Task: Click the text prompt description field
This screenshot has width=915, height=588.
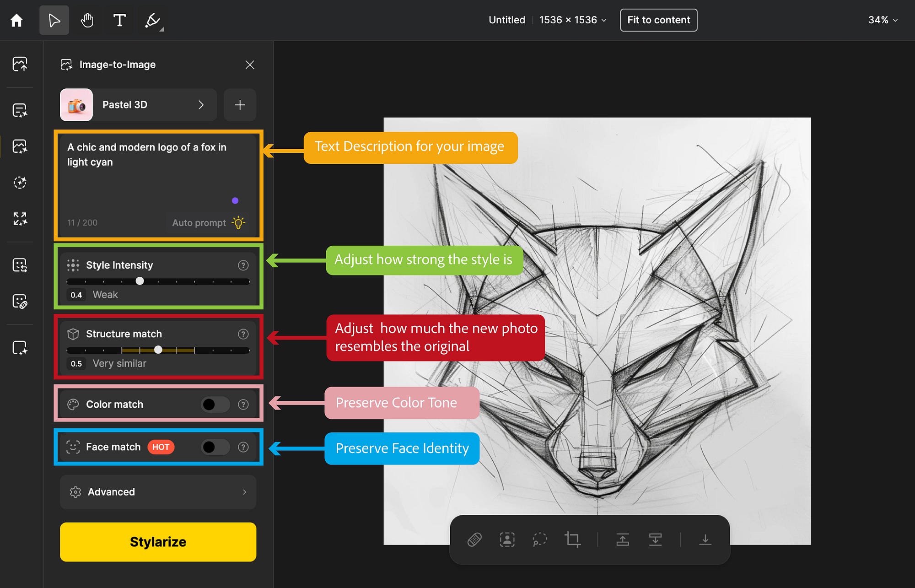Action: point(156,178)
